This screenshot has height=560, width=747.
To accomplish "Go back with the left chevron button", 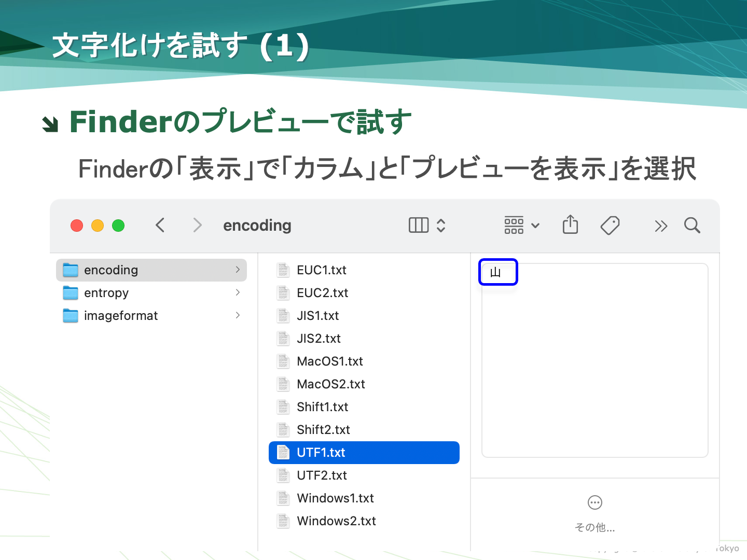I will (x=160, y=225).
